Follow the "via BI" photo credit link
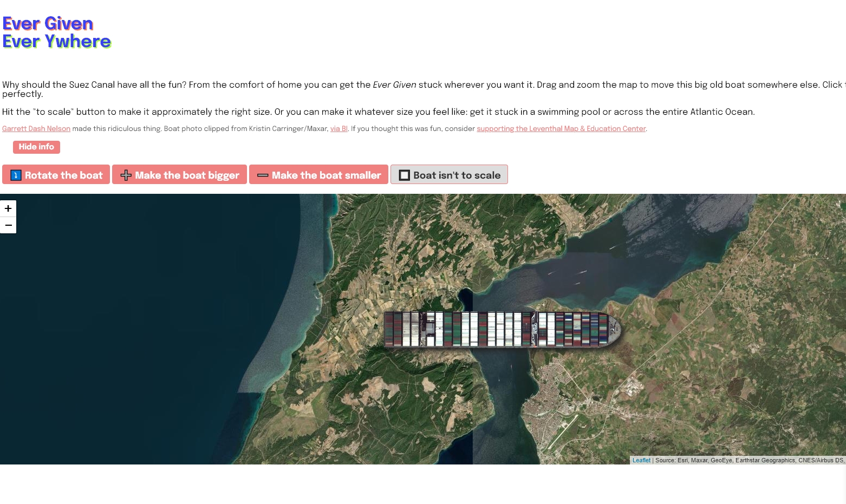The width and height of the screenshot is (846, 504). (339, 129)
